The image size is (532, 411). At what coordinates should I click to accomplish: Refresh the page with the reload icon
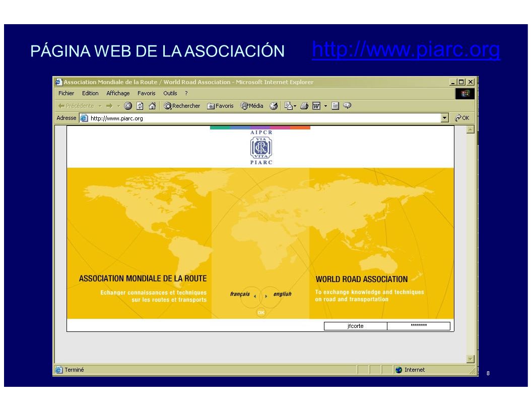pyautogui.click(x=140, y=106)
